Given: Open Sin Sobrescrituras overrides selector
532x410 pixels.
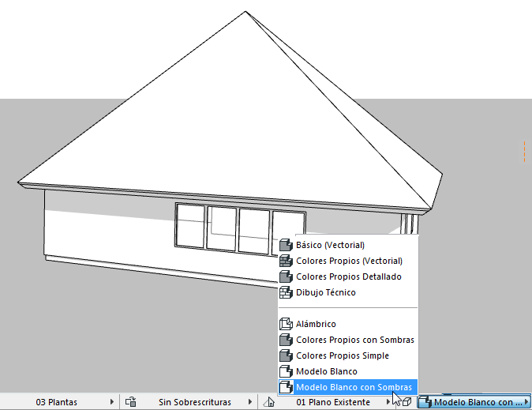Looking at the screenshot, I should coord(194,402).
